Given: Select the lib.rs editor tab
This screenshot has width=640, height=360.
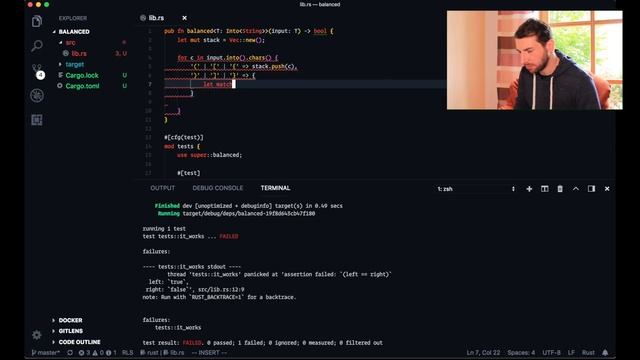Looking at the screenshot, I should click(x=157, y=18).
